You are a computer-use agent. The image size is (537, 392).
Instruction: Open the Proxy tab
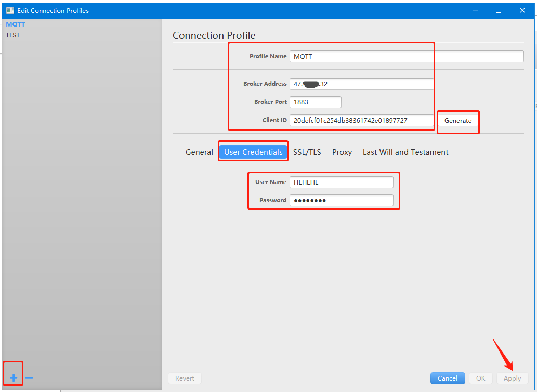(342, 152)
